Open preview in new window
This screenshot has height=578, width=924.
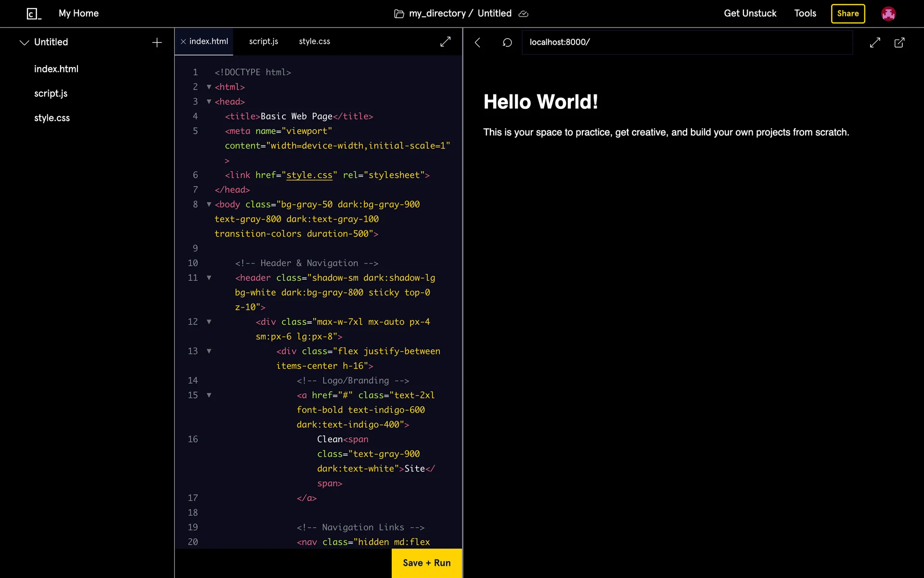pyautogui.click(x=899, y=42)
